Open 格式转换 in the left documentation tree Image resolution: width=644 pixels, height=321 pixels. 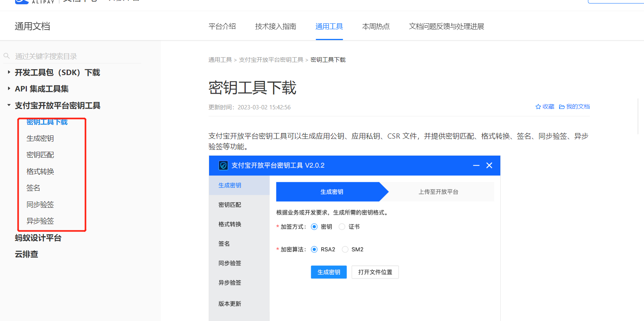coord(40,172)
